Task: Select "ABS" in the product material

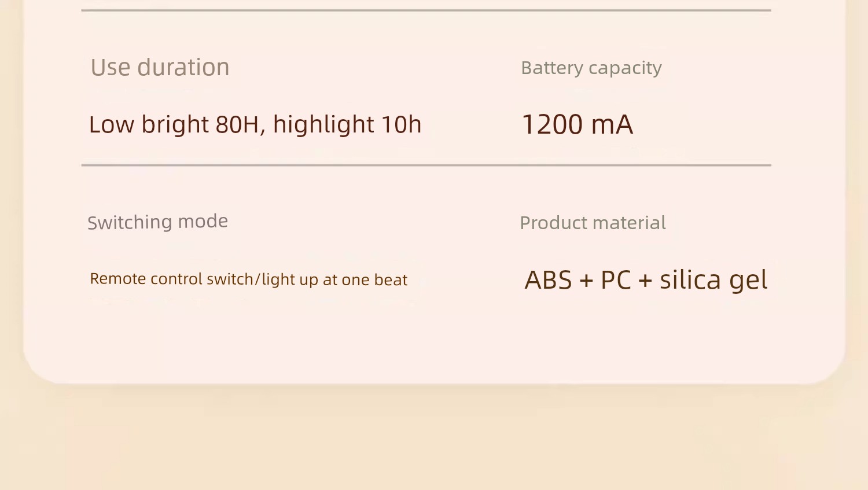Action: 548,281
